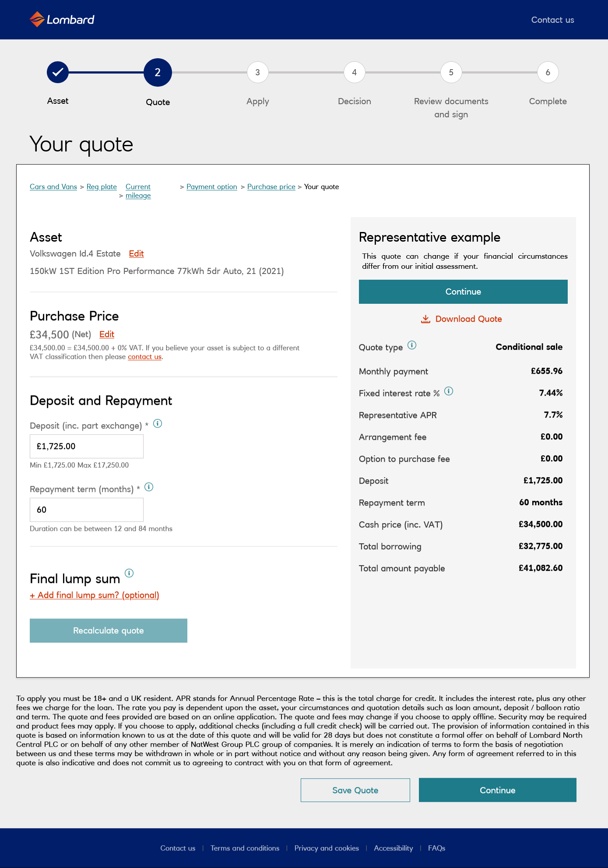Open Contact us in header
Screen dimensions: 608x868
[x=552, y=20]
